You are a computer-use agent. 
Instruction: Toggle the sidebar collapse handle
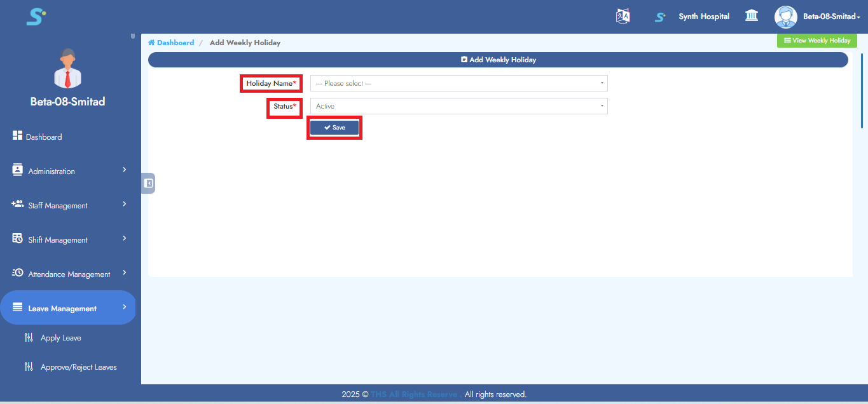[148, 184]
